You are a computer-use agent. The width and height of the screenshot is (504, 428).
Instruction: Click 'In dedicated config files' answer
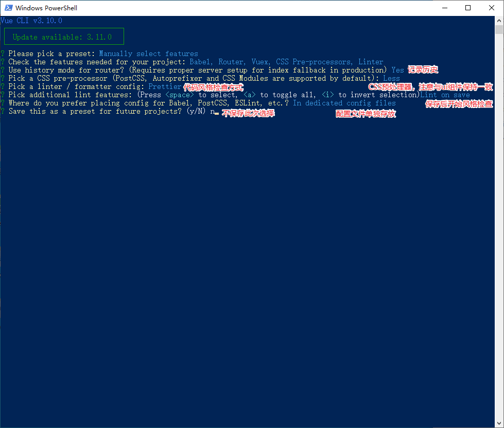pyautogui.click(x=344, y=103)
